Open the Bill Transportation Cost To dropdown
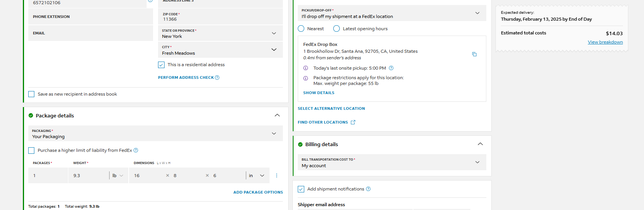The image size is (644, 210). coord(392,162)
